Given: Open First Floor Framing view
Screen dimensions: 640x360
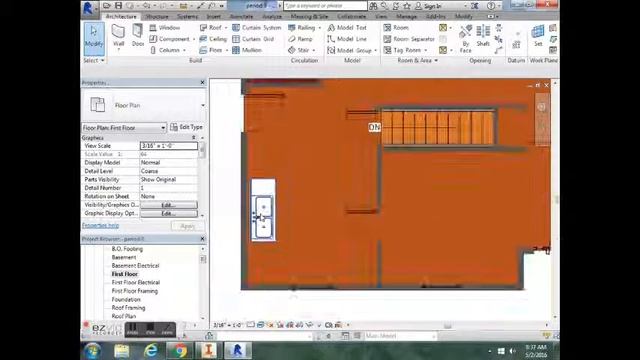Looking at the screenshot, I should [x=135, y=291].
